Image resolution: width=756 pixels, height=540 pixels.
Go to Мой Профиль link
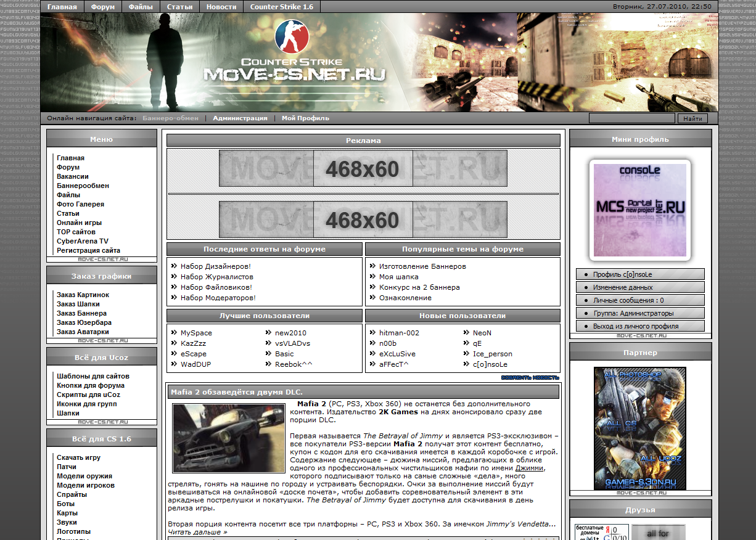pyautogui.click(x=305, y=118)
